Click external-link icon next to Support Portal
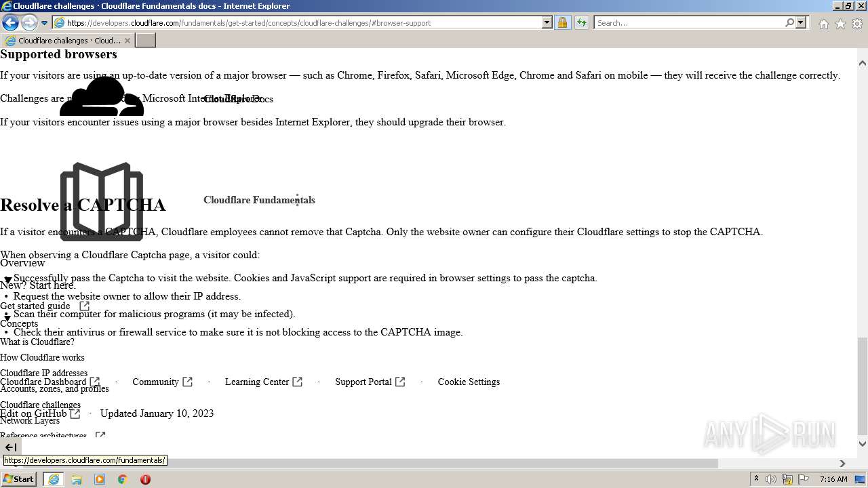Screen dimensions: 868x488 [x=400, y=382]
